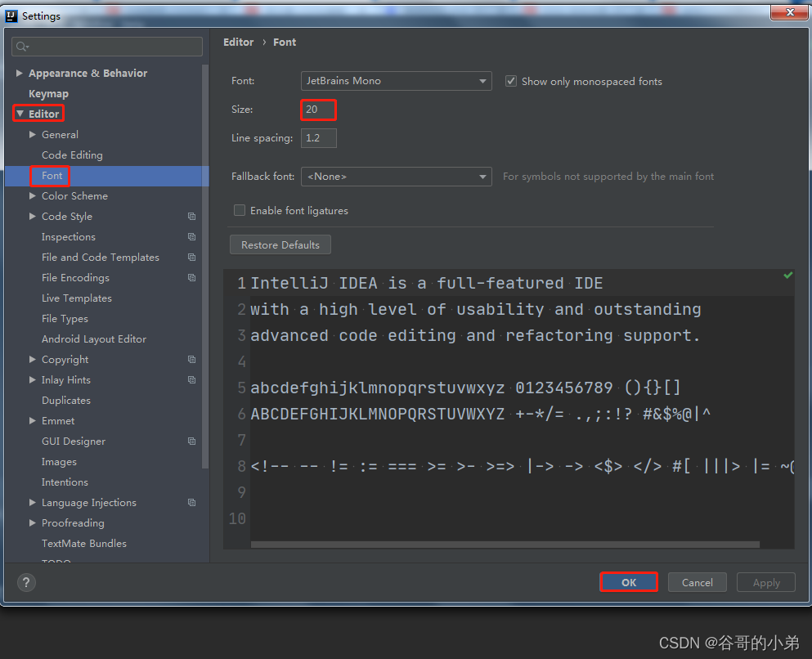
Task: Click preview line starting 'abcdefghijklmnopqrstuvwxyz'
Action: [465, 388]
